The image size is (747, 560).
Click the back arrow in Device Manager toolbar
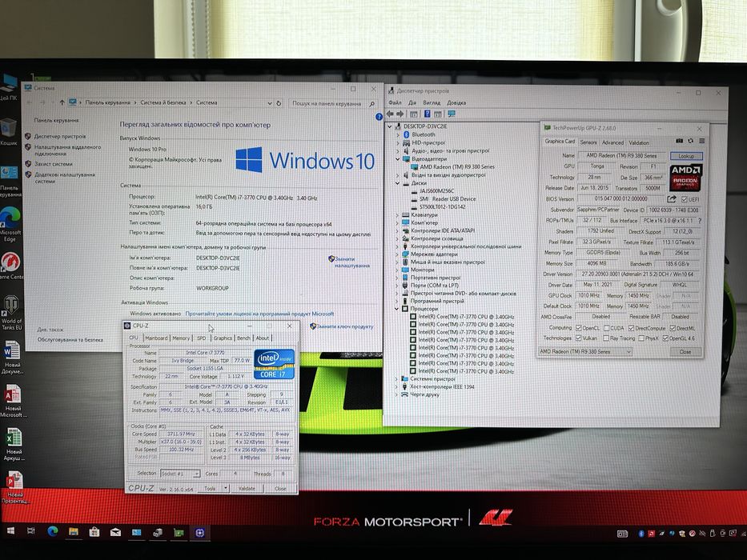pyautogui.click(x=390, y=114)
